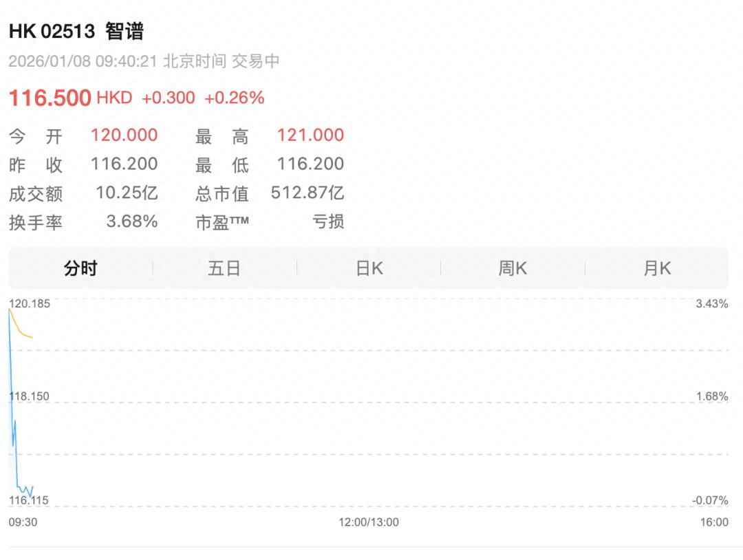Click the 120.185 price axis label

click(x=29, y=303)
